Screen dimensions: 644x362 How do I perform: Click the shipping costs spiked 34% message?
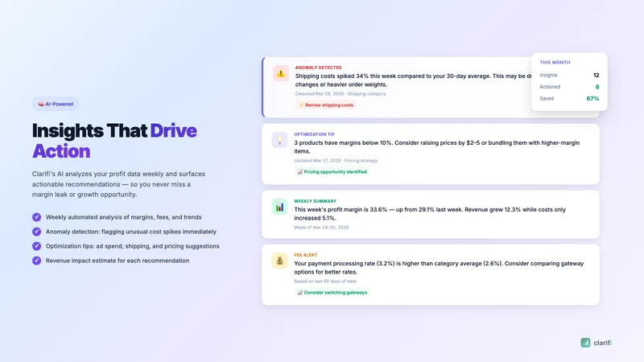(413, 80)
